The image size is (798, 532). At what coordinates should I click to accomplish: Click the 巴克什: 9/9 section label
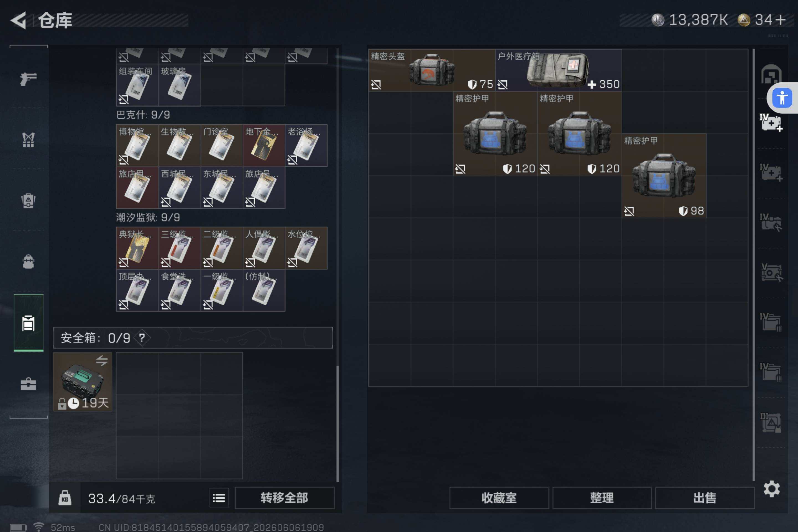pyautogui.click(x=143, y=115)
